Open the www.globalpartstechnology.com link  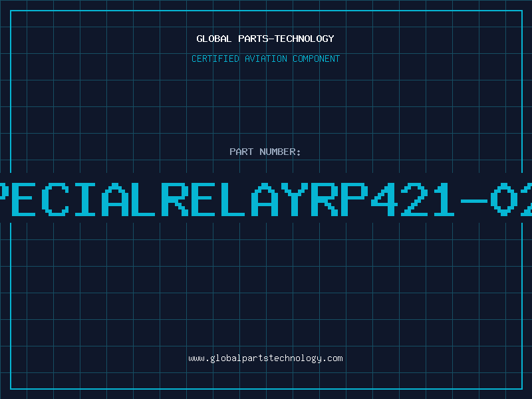coord(265,358)
